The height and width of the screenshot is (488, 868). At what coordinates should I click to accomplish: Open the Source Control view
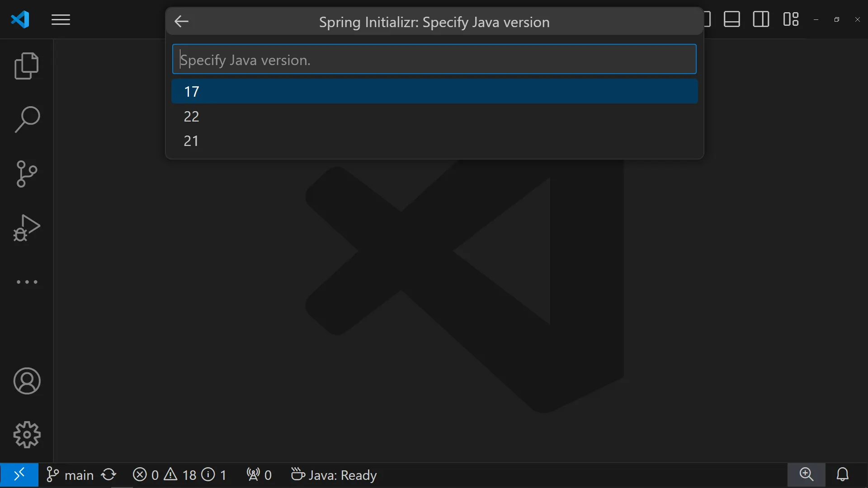27,174
